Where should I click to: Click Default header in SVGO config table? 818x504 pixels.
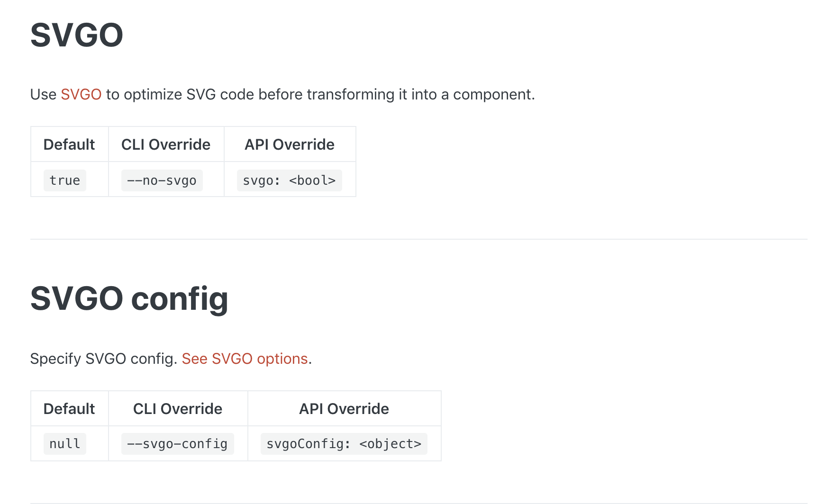point(69,409)
